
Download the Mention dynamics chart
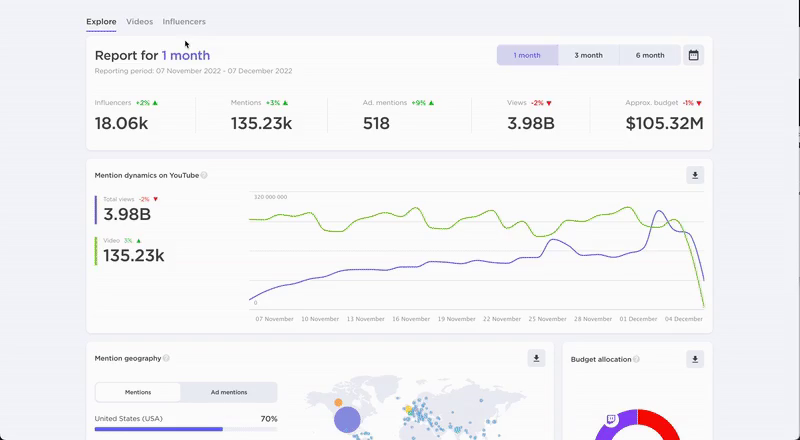tap(695, 175)
